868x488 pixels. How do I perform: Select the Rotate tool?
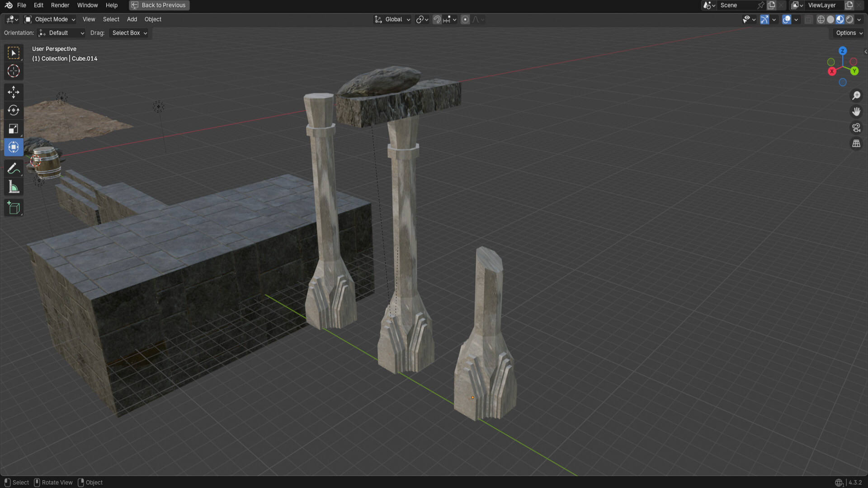click(x=14, y=110)
